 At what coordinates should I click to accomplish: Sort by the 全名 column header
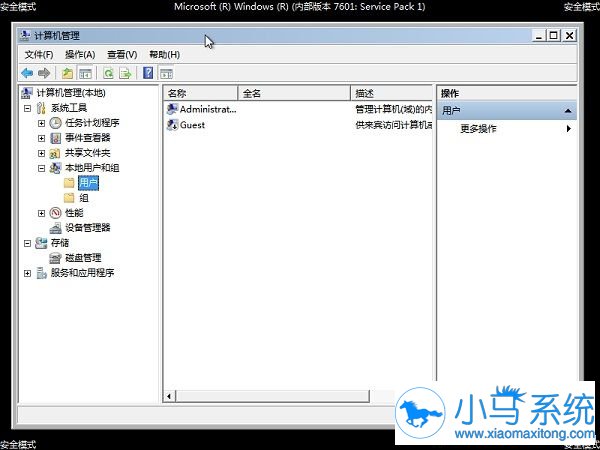point(294,93)
